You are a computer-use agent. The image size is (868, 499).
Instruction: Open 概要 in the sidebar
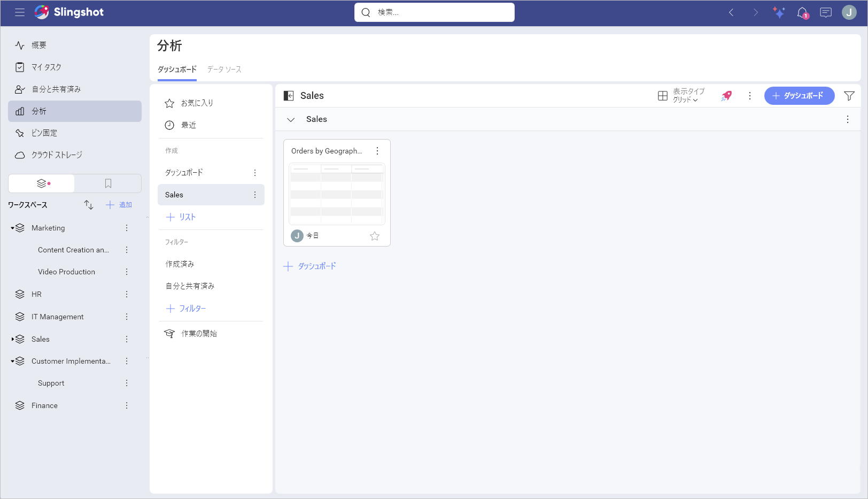click(75, 45)
